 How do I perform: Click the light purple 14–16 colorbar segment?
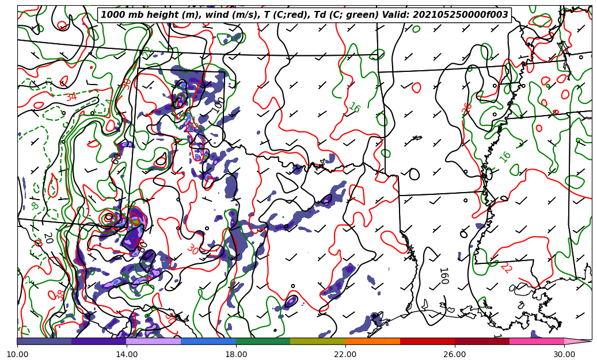[x=153, y=341]
